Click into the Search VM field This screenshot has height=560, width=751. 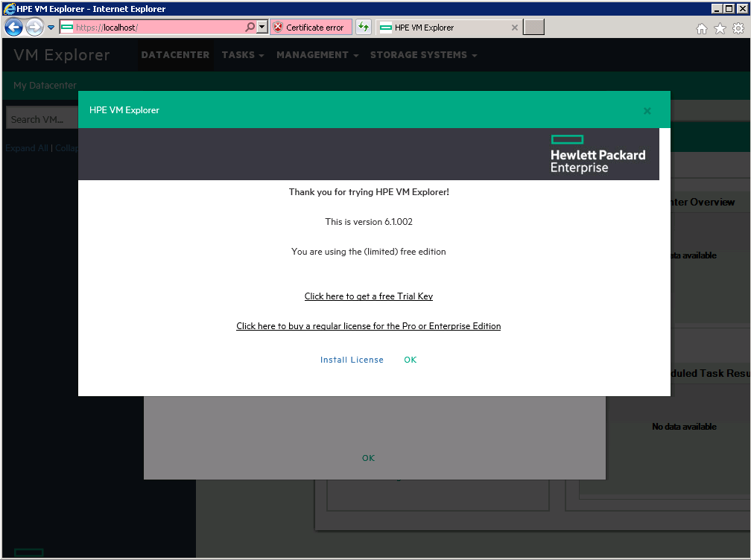click(x=42, y=119)
